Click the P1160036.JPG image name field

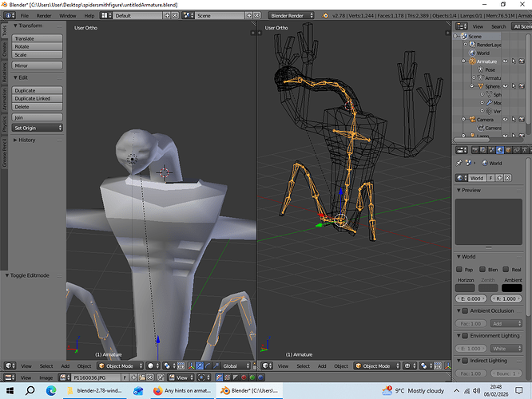[x=96, y=377]
